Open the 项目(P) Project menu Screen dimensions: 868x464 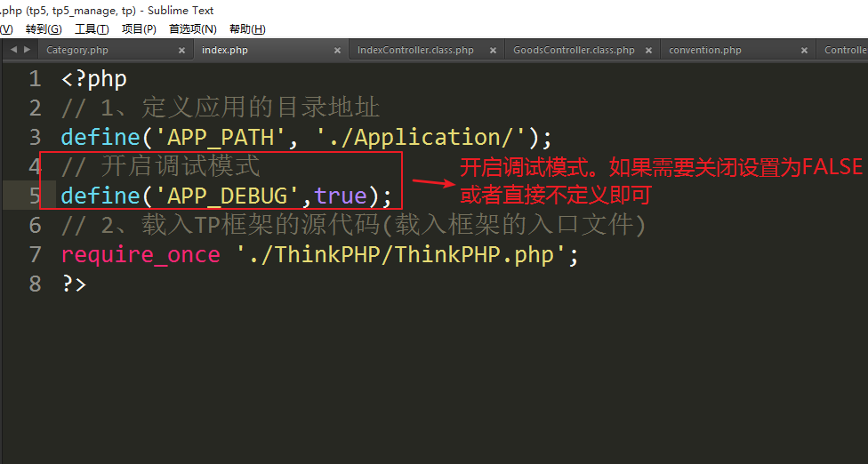click(139, 29)
